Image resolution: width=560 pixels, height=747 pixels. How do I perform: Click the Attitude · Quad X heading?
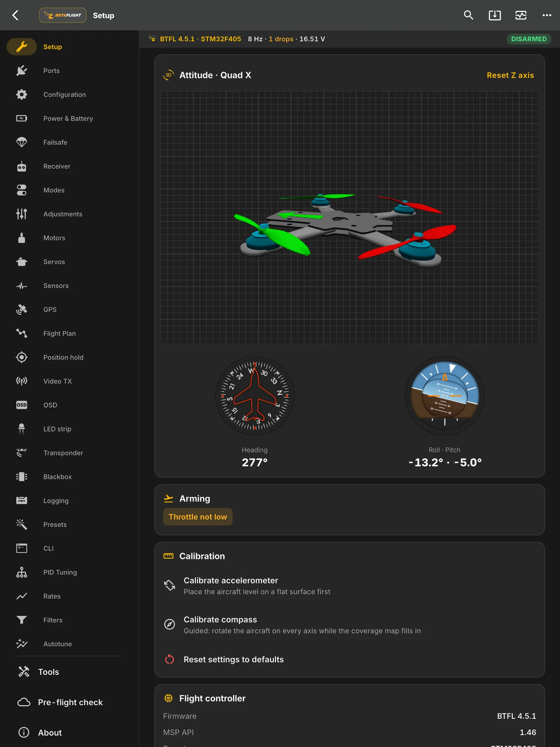point(215,75)
